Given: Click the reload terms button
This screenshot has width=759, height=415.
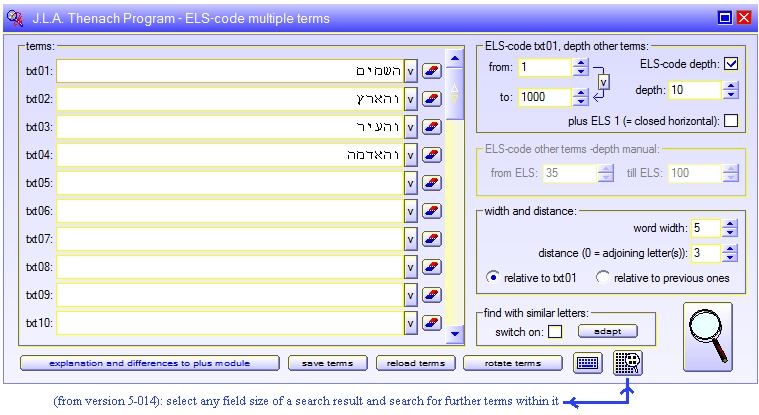Looking at the screenshot, I should coord(416,363).
